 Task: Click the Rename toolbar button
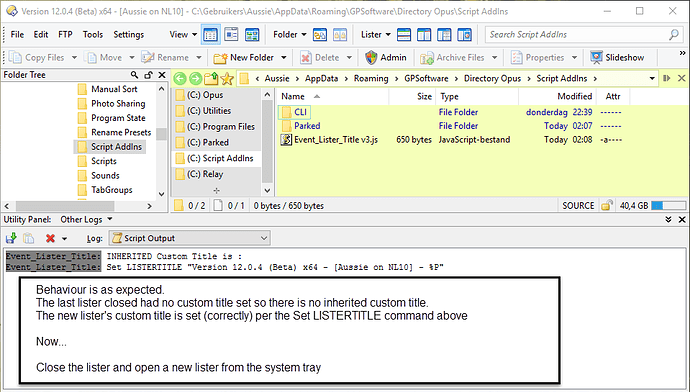click(x=165, y=57)
